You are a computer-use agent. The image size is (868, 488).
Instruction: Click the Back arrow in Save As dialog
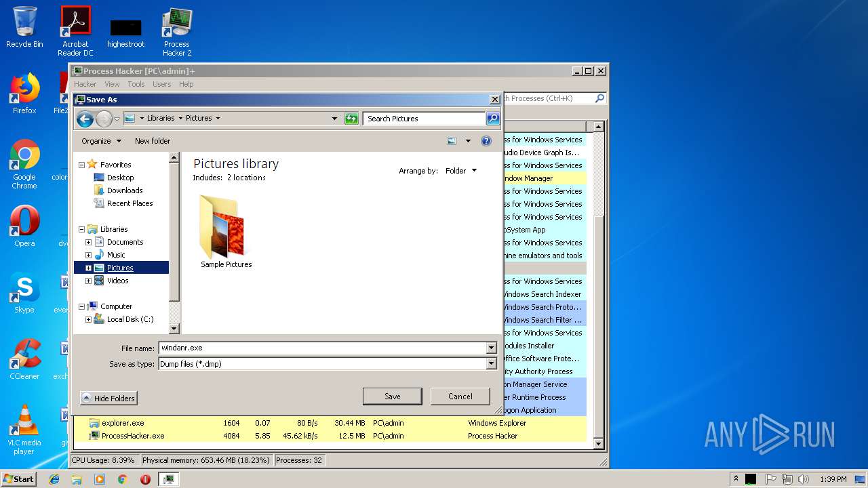[85, 119]
